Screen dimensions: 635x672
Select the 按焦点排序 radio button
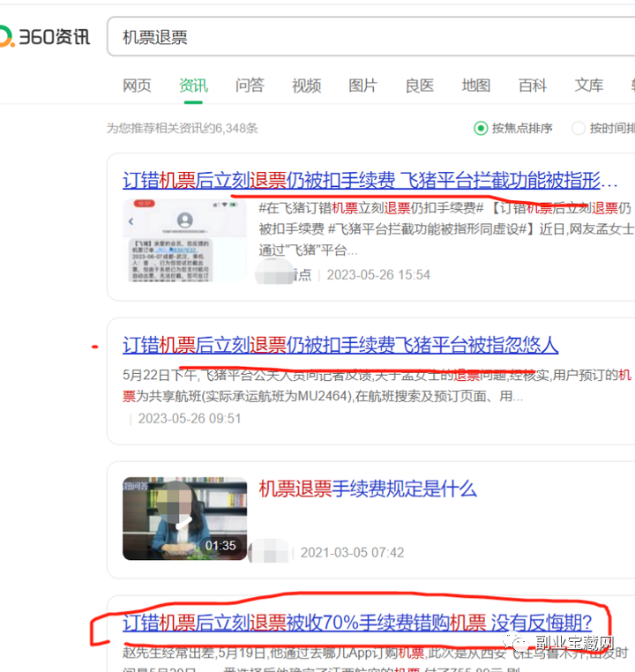(481, 128)
